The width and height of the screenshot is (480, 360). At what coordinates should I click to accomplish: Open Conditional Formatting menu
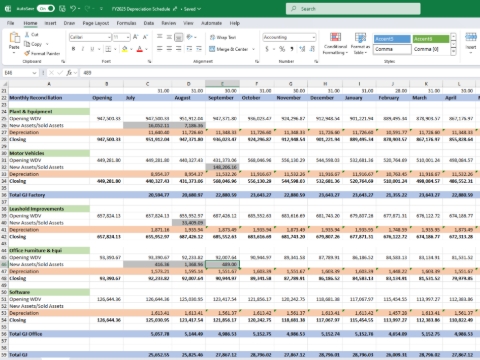[x=335, y=43]
